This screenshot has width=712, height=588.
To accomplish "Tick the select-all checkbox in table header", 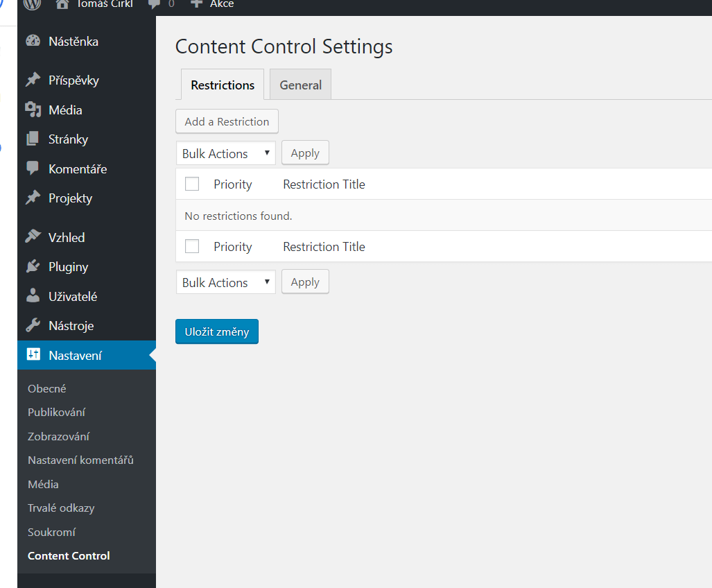I will coord(192,184).
